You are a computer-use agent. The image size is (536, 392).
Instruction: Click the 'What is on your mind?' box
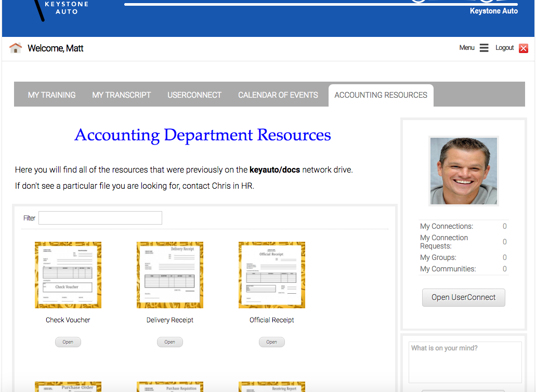[465, 362]
